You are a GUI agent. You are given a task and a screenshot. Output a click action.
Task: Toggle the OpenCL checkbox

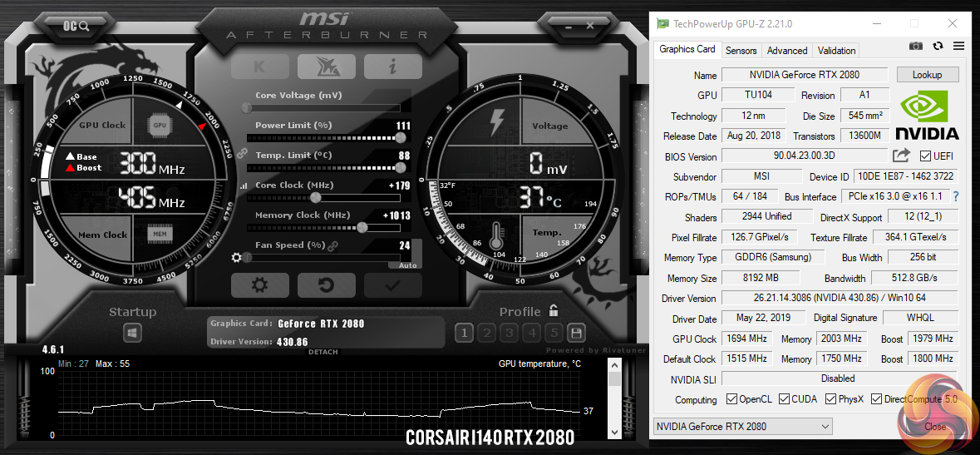pyautogui.click(x=731, y=398)
